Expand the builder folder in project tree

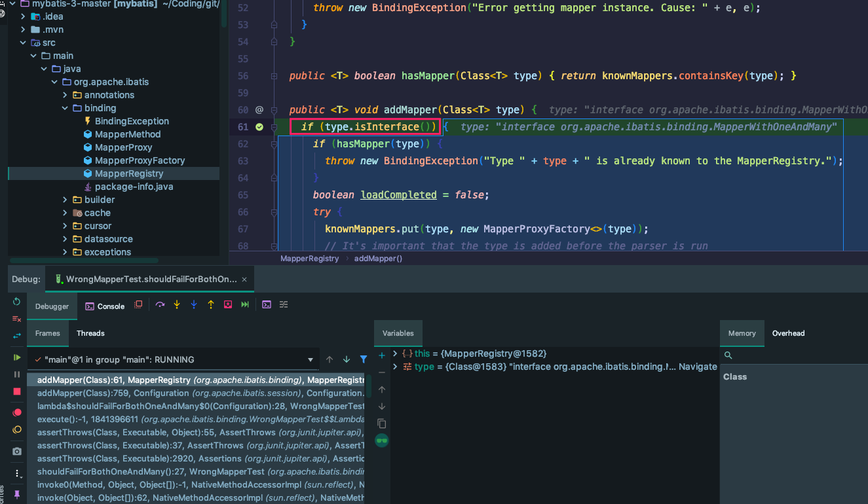point(65,200)
